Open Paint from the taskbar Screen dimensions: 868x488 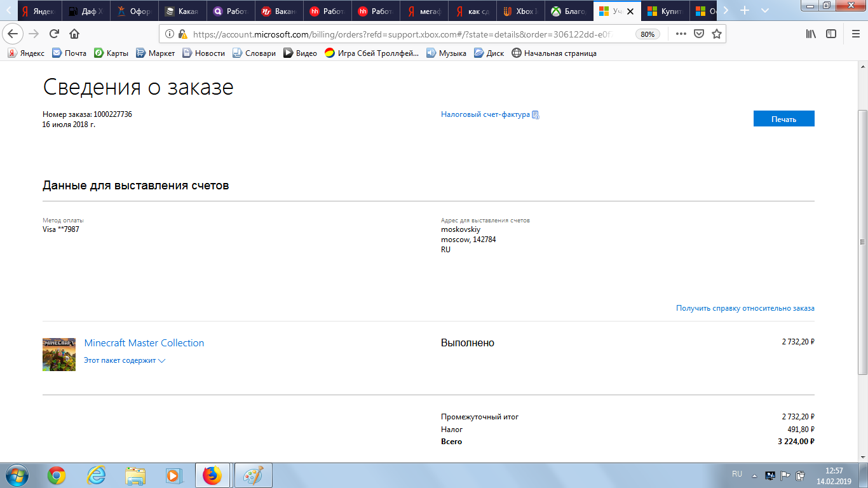click(254, 475)
